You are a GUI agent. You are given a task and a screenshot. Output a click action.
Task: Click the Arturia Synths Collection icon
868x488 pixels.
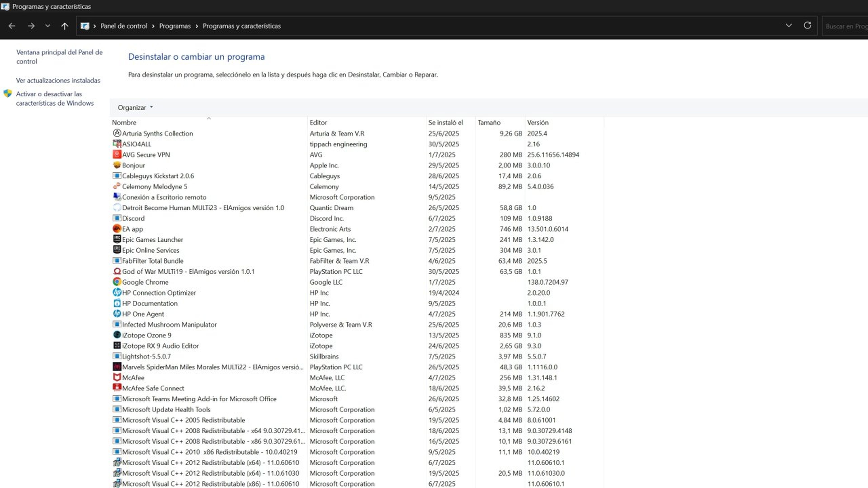(x=117, y=133)
